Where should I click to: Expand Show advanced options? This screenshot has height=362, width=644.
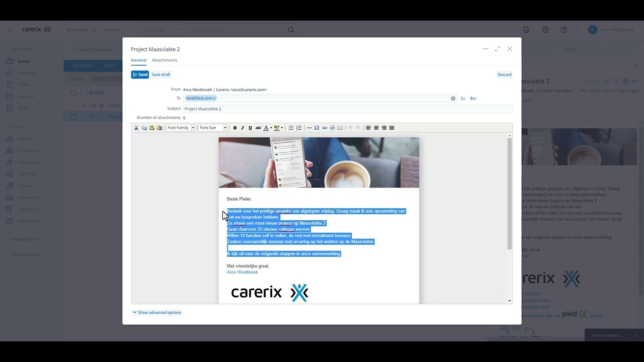(x=157, y=313)
